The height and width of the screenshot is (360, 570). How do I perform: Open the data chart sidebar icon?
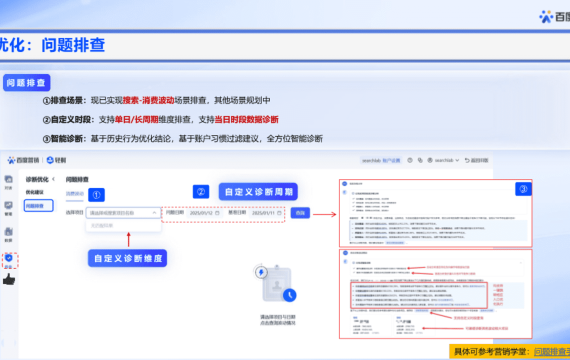pos(8,232)
